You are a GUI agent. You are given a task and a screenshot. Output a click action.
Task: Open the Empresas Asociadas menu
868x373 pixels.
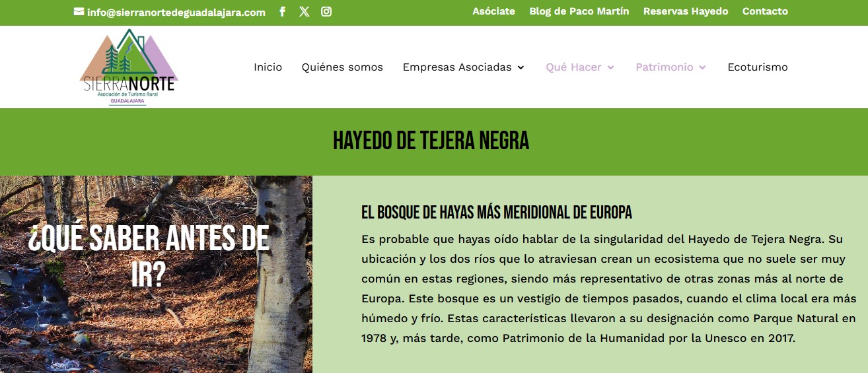[x=456, y=67]
